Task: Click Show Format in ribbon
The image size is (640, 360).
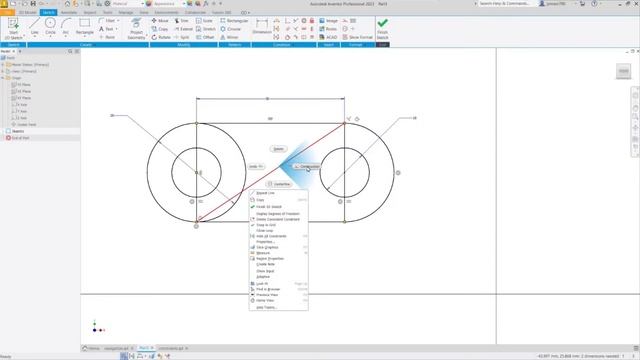Action: [x=358, y=37]
